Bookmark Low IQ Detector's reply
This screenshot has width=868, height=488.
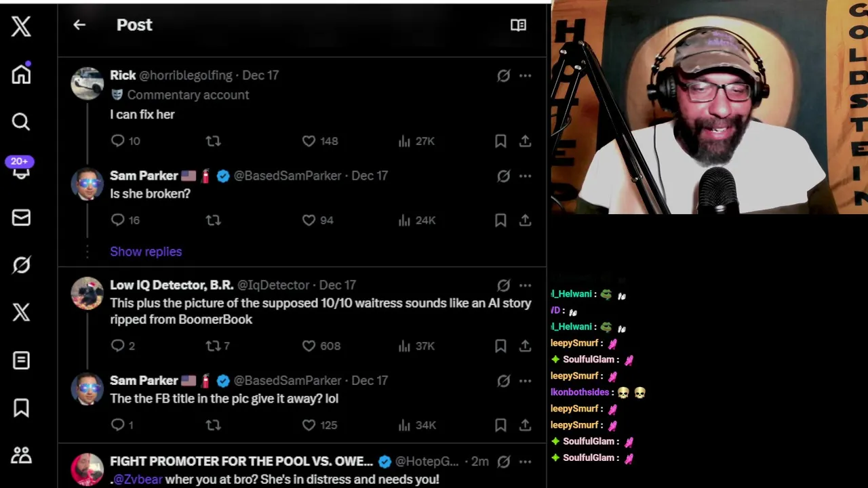[500, 346]
